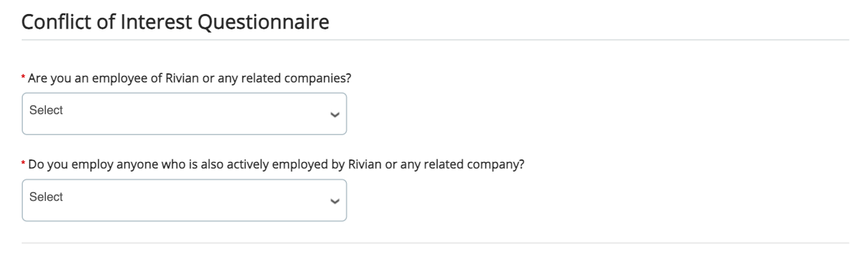Image resolution: width=868 pixels, height=273 pixels.
Task: Click the red asterisk before 'Are you an employee'
Action: click(24, 78)
